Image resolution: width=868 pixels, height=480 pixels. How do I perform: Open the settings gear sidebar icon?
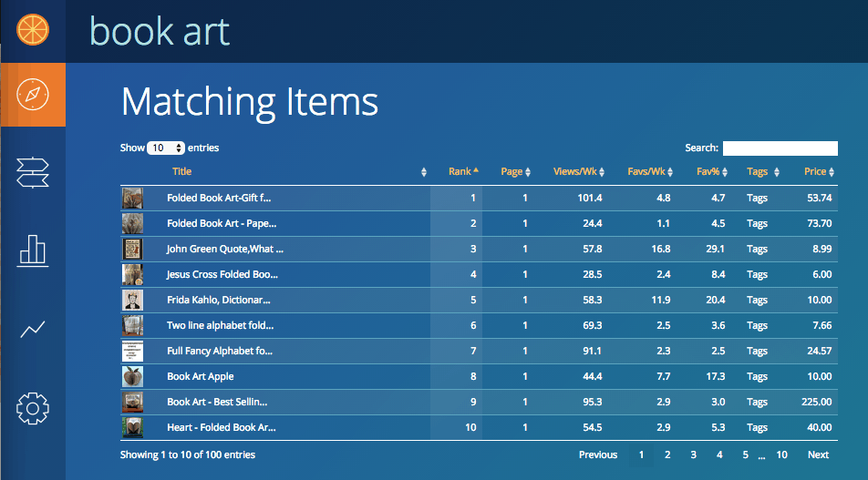coord(33,408)
